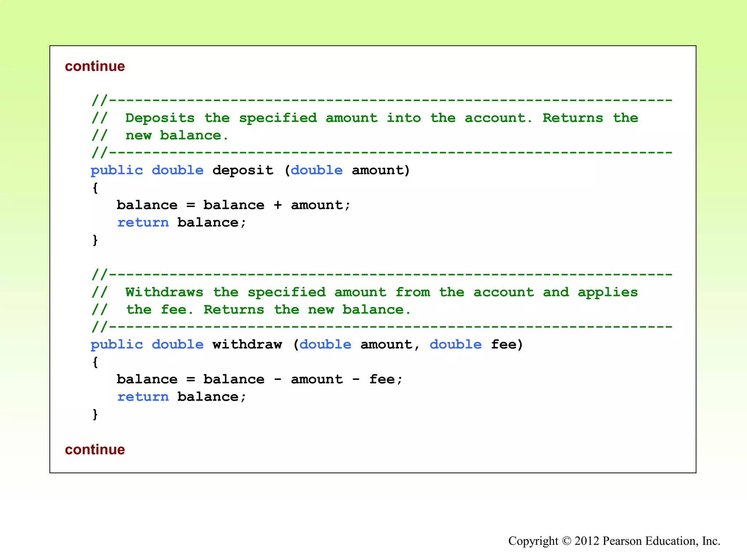The height and width of the screenshot is (560, 747).
Task: Click the "fee)" parameter in the withdraw signature
Action: pos(507,345)
